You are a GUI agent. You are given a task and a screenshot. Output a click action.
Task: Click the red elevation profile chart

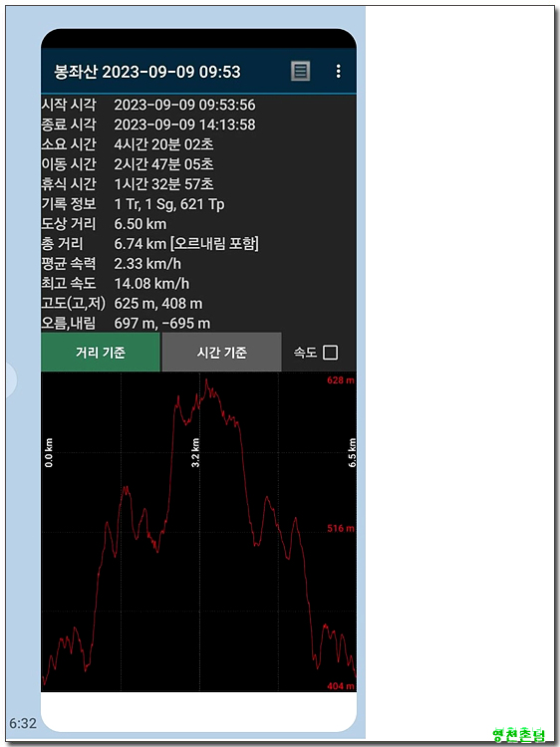[198, 532]
